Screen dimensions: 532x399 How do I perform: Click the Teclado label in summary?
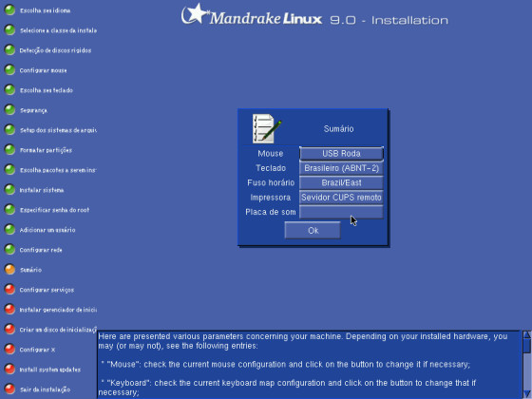pyautogui.click(x=271, y=168)
